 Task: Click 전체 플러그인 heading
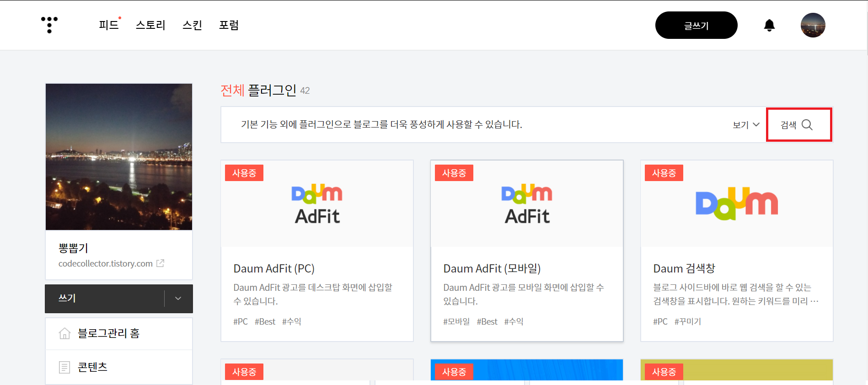pyautogui.click(x=258, y=91)
